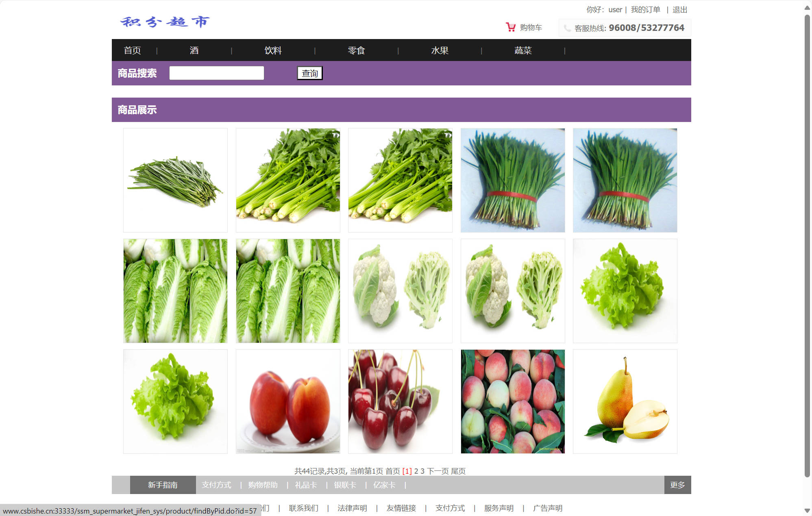Jump to page 3 in pagination
This screenshot has height=516, width=812.
point(422,471)
